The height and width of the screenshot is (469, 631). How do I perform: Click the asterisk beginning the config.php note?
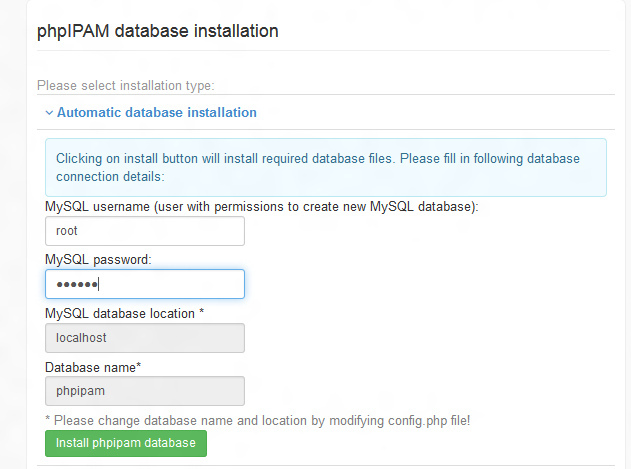tap(48, 421)
